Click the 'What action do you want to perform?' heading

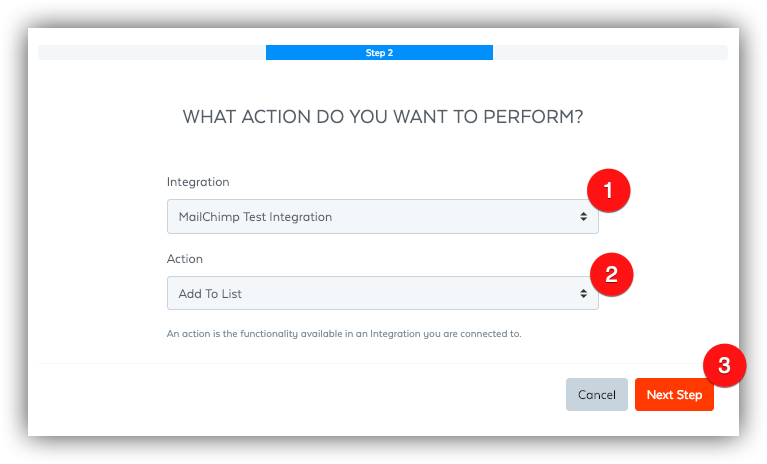pyautogui.click(x=383, y=117)
